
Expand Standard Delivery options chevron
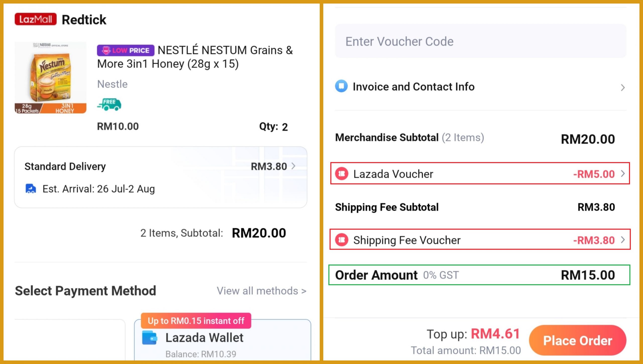tap(293, 166)
